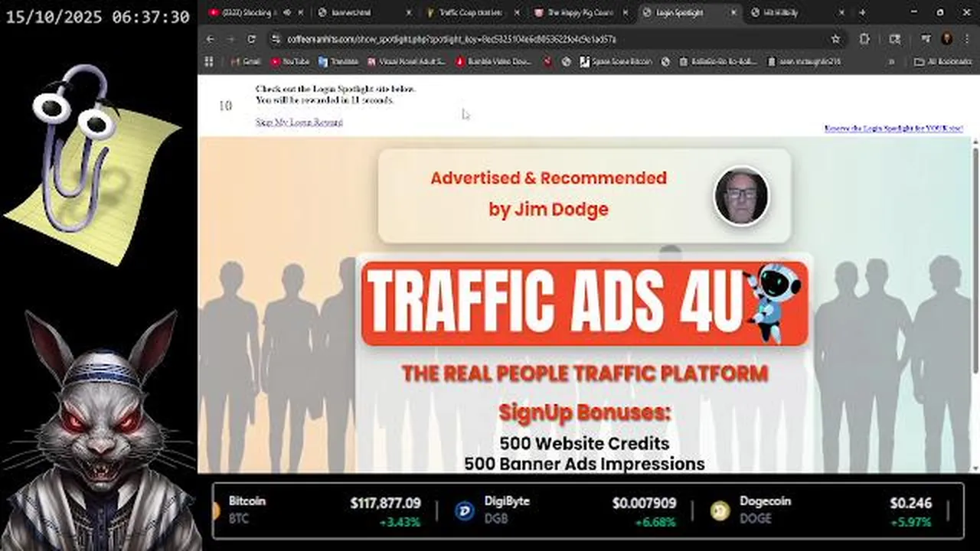This screenshot has height=551, width=980.
Task: Click the countdown number 10
Action: (x=225, y=106)
